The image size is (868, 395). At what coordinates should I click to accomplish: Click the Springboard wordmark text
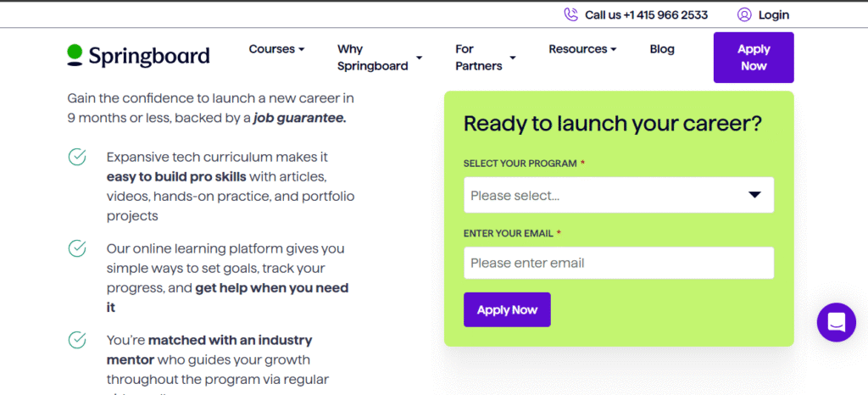(149, 56)
